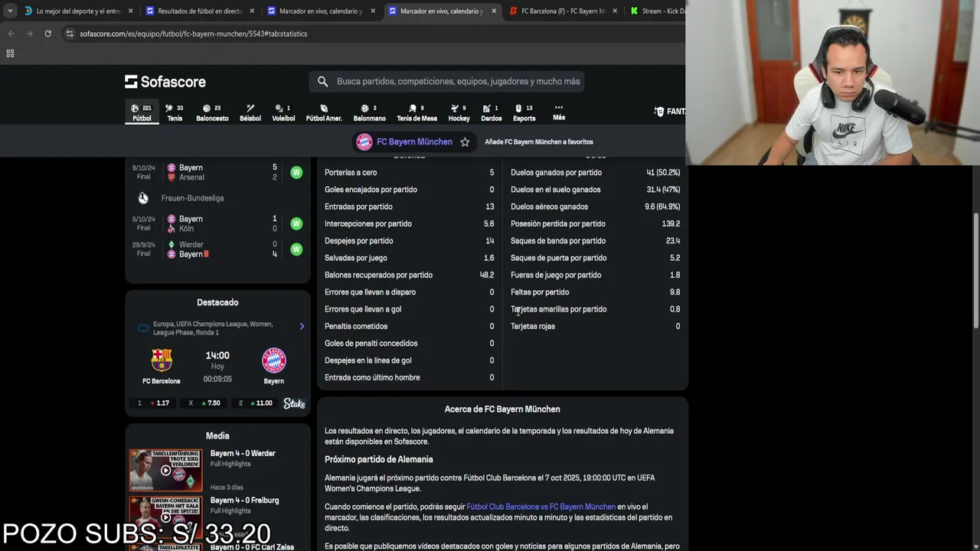Open the tab search dropdown
Image resolution: width=980 pixels, height=551 pixels.
point(9,11)
